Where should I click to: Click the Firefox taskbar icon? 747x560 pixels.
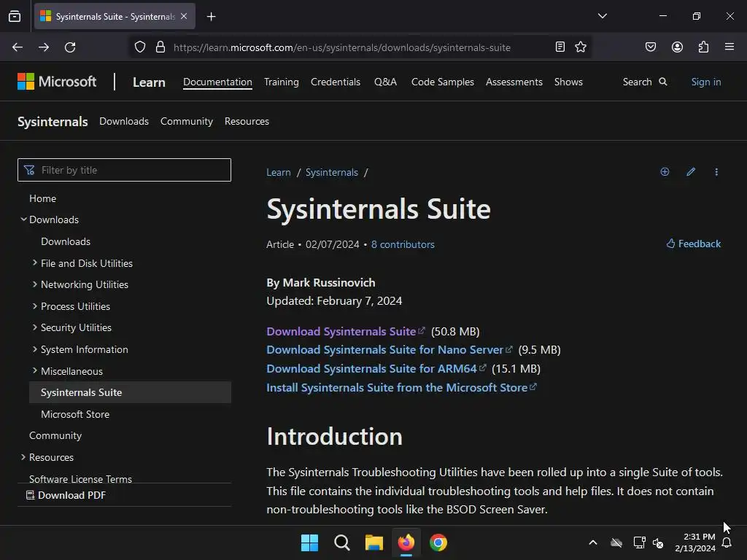406,542
